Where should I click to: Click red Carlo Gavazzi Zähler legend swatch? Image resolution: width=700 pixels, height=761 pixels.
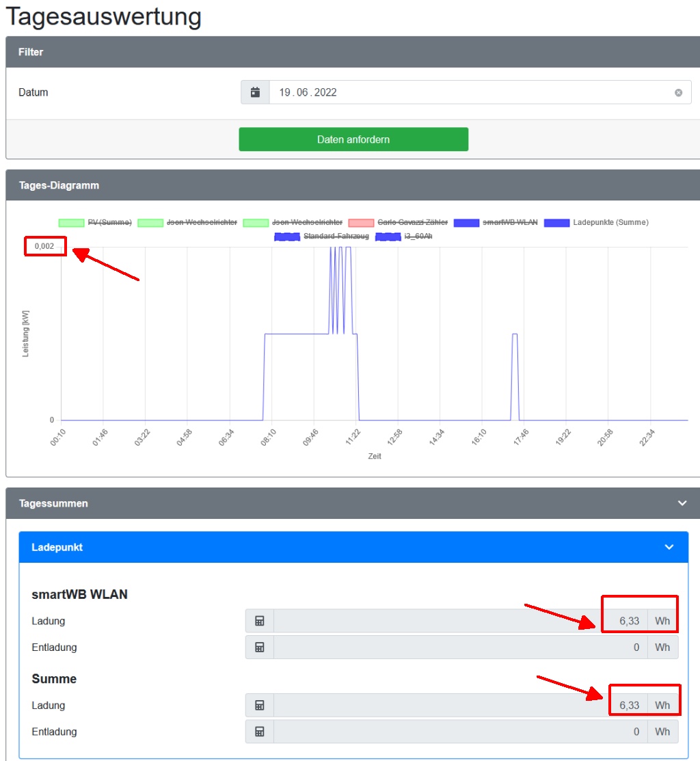[360, 222]
